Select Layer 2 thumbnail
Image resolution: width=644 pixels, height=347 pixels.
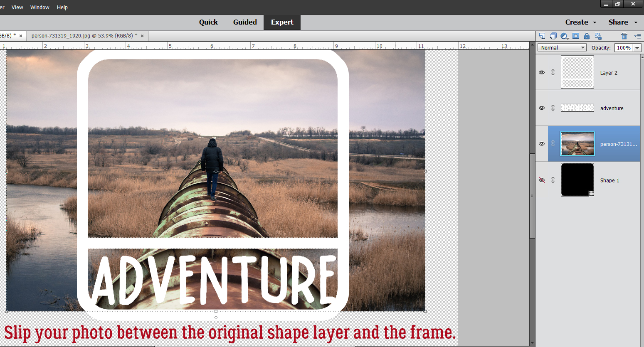(577, 72)
